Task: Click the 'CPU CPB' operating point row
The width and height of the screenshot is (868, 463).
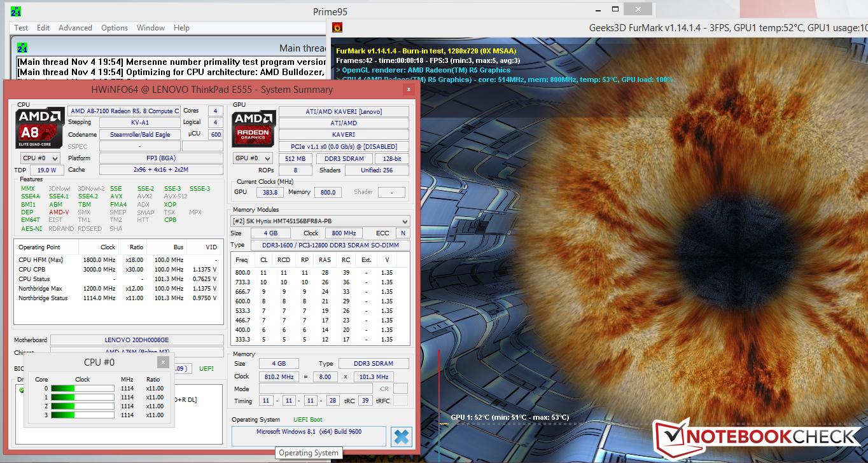Action: point(118,269)
